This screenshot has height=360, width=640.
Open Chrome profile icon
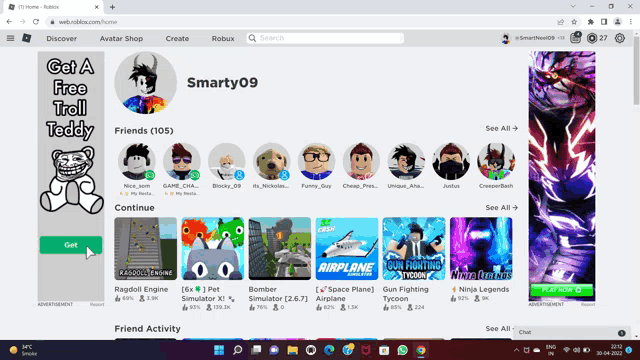pyautogui.click(x=618, y=22)
